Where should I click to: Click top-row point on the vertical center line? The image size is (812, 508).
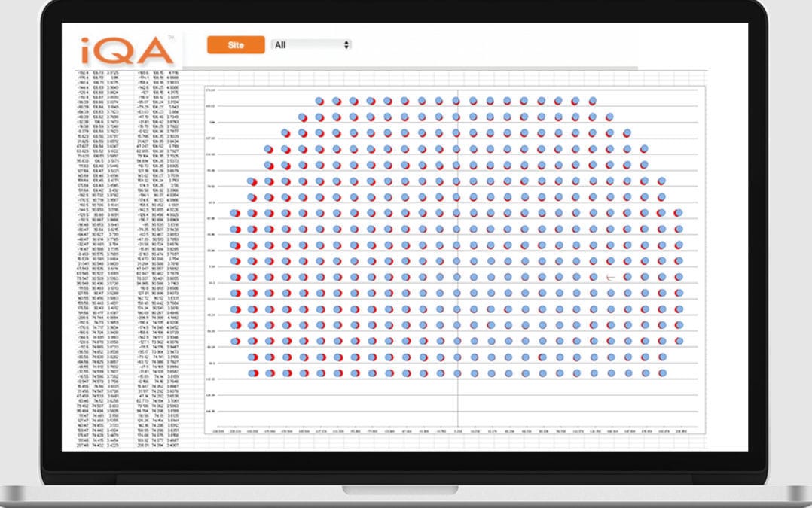coord(456,101)
